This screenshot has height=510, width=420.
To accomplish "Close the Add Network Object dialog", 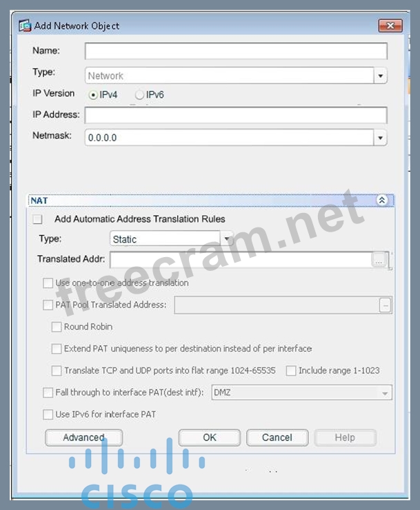I will pyautogui.click(x=390, y=25).
